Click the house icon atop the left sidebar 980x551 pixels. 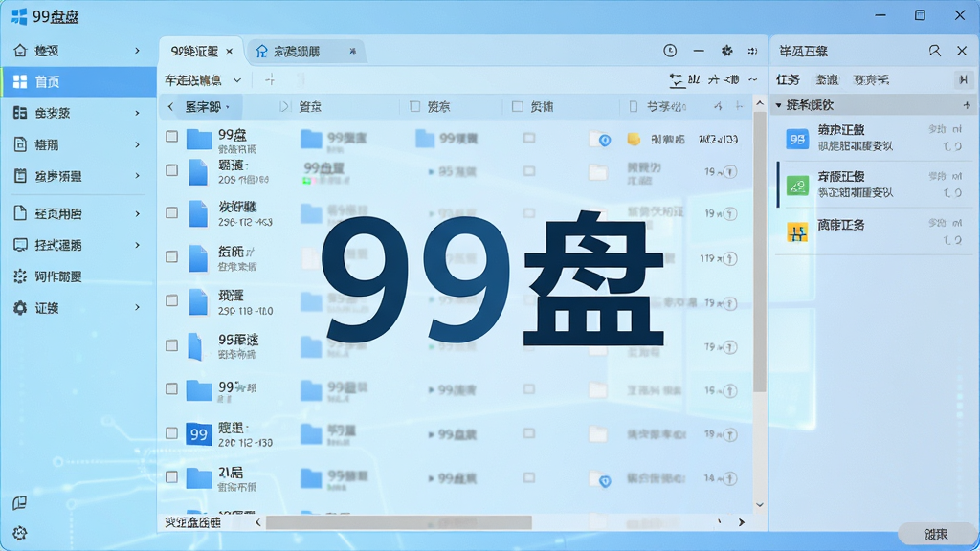click(x=20, y=51)
